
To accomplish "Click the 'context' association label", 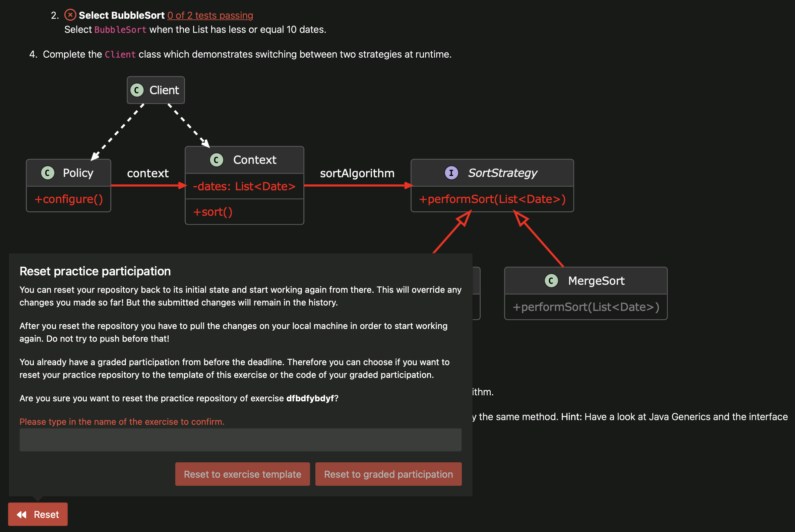I will tap(148, 173).
